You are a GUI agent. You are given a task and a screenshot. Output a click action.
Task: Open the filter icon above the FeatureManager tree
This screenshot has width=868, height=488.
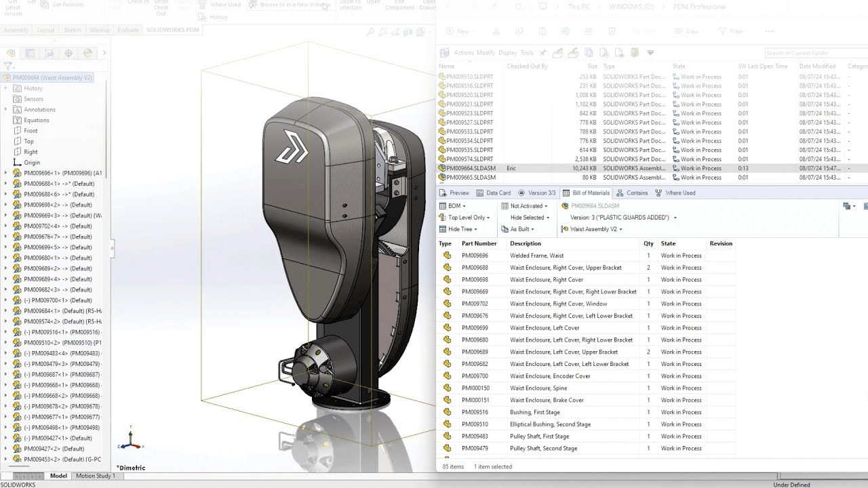click(8, 64)
